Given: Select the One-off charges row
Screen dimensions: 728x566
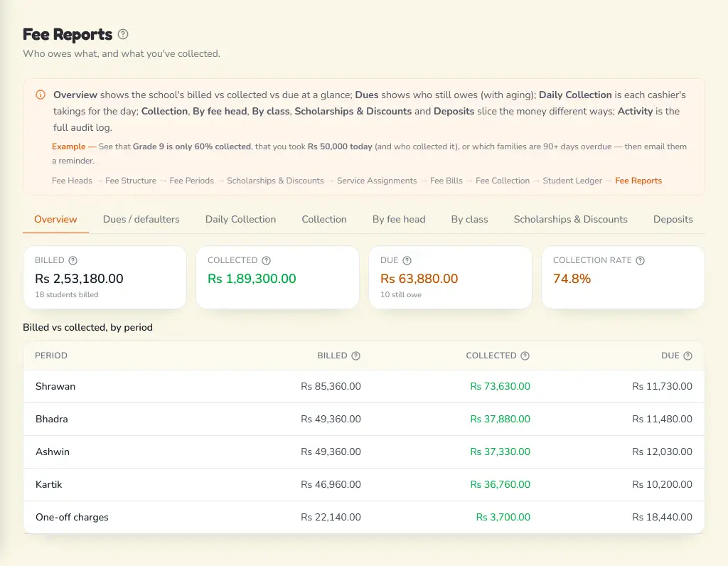Looking at the screenshot, I should coord(364,517).
